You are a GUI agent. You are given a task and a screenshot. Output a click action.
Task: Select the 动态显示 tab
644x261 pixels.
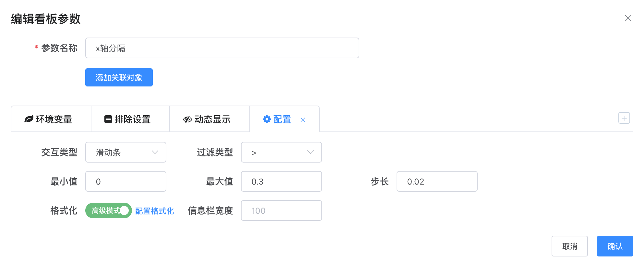(210, 119)
